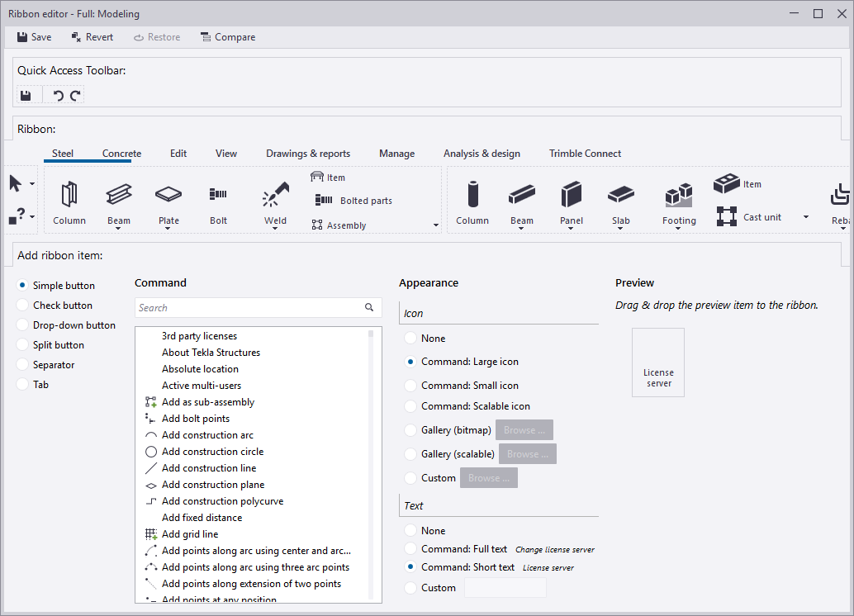The width and height of the screenshot is (854, 616).
Task: Select the concrete Panel icon
Action: (572, 195)
